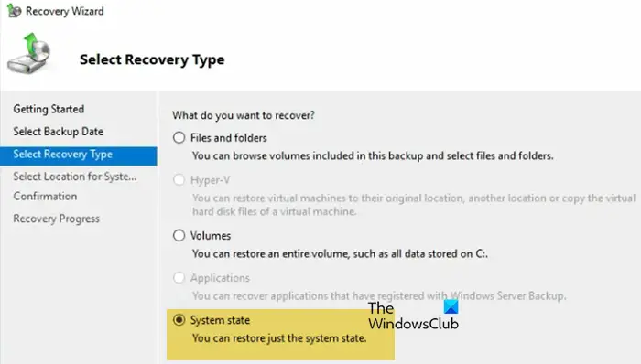Click the disabled Applications radio button

179,278
